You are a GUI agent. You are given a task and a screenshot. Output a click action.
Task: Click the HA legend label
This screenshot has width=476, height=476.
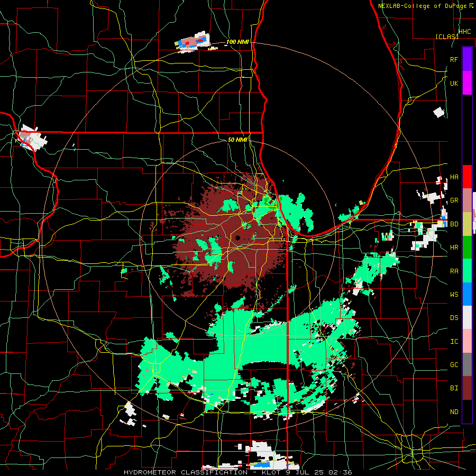point(454,177)
